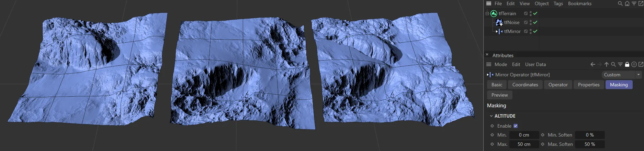Click the Max. altitude input field
The width and height of the screenshot is (644, 151).
click(524, 144)
